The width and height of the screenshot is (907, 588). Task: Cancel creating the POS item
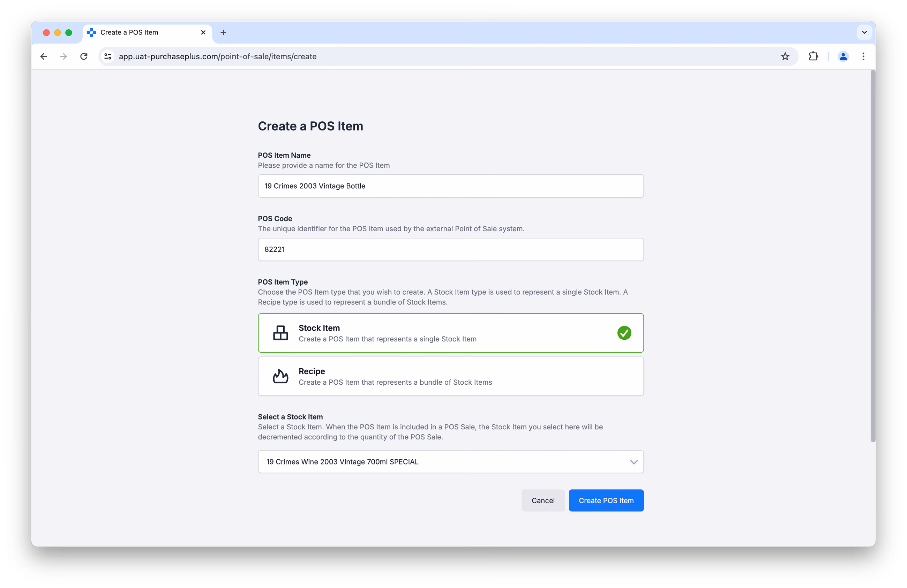tap(543, 500)
